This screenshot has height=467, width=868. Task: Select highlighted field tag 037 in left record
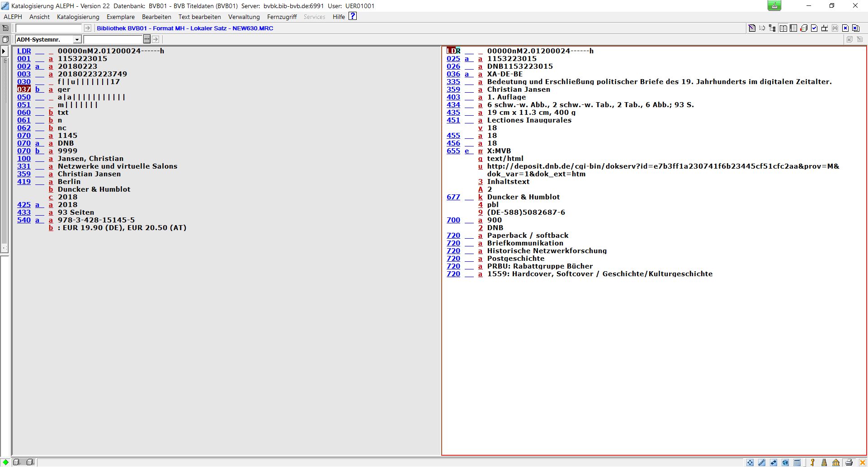point(24,90)
